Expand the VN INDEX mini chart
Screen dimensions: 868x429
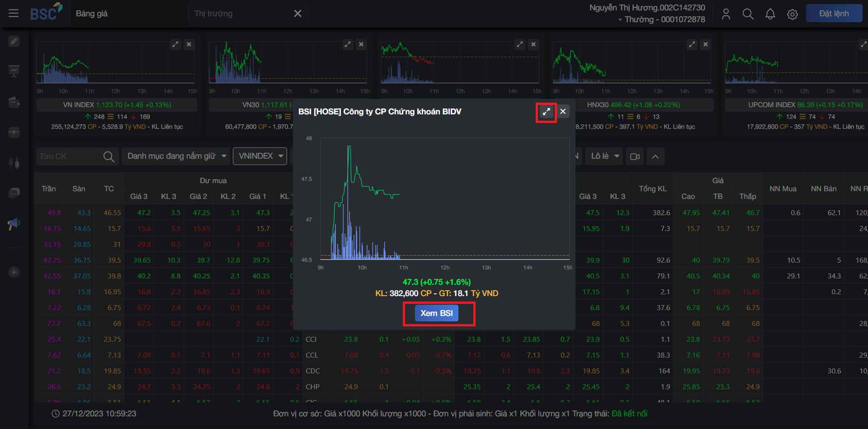(x=175, y=44)
